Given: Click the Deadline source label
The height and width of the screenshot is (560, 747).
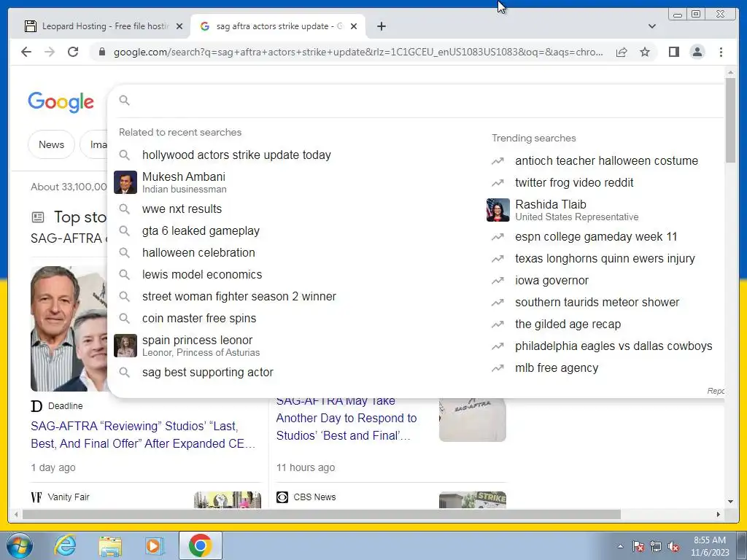Looking at the screenshot, I should click(x=65, y=406).
